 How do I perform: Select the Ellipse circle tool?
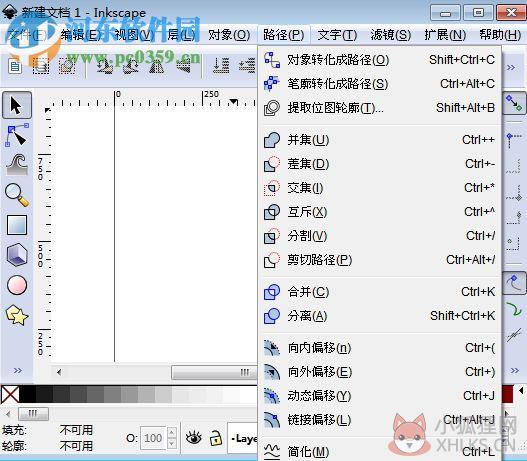point(17,285)
